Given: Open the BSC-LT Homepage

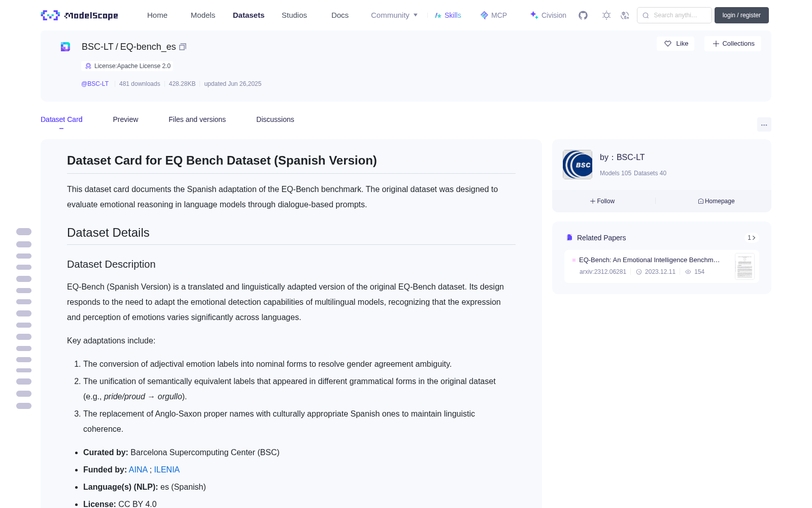Looking at the screenshot, I should (716, 201).
